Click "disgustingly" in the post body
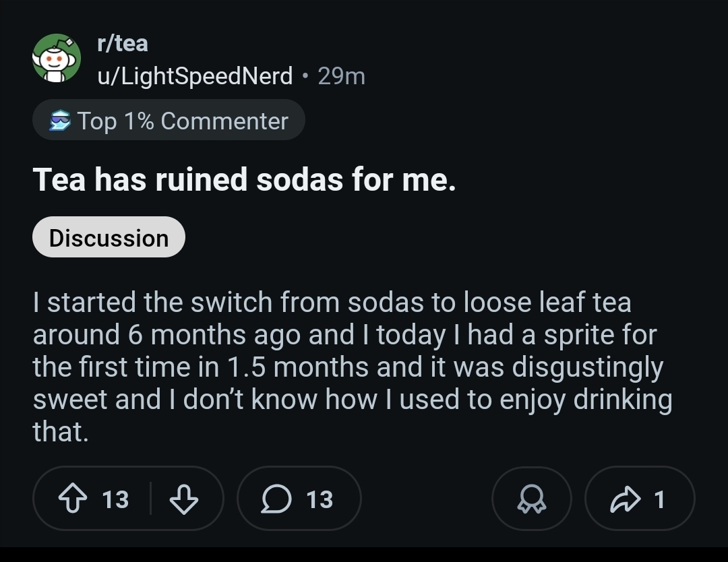Screen dimensions: 728x562 pyautogui.click(x=588, y=367)
